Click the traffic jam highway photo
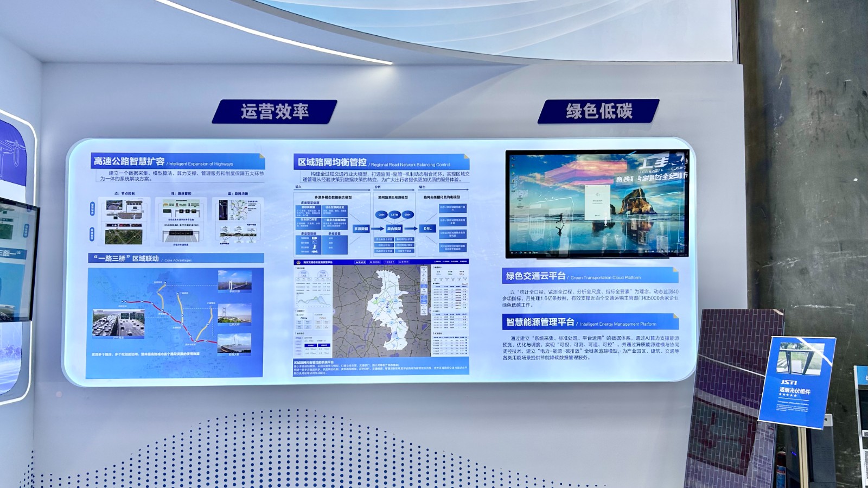The height and width of the screenshot is (488, 868). pyautogui.click(x=118, y=324)
